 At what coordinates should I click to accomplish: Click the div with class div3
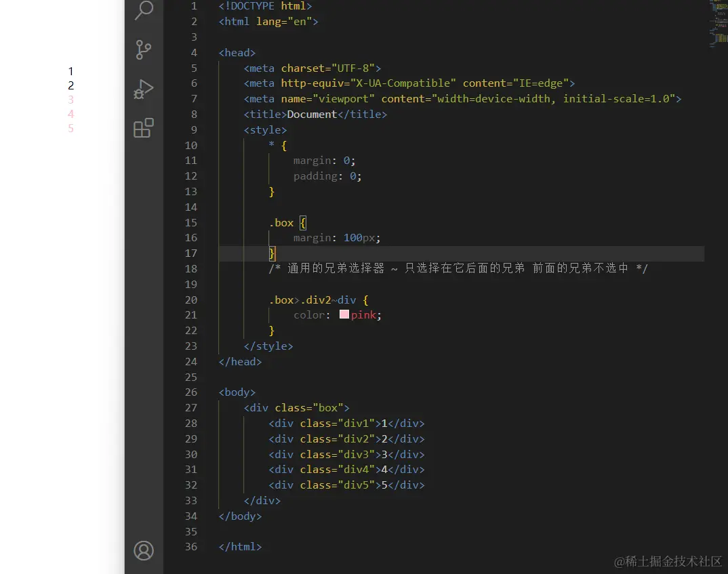pos(346,455)
